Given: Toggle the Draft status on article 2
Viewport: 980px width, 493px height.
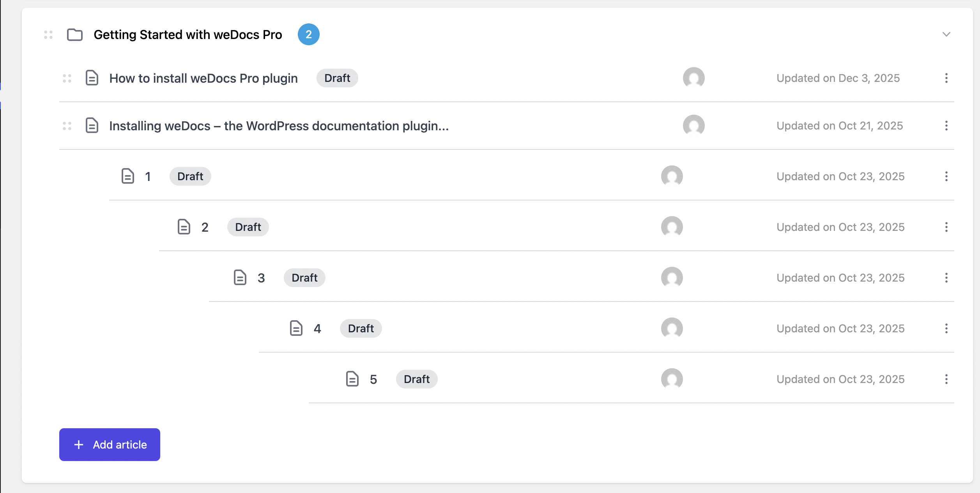Looking at the screenshot, I should (x=248, y=227).
